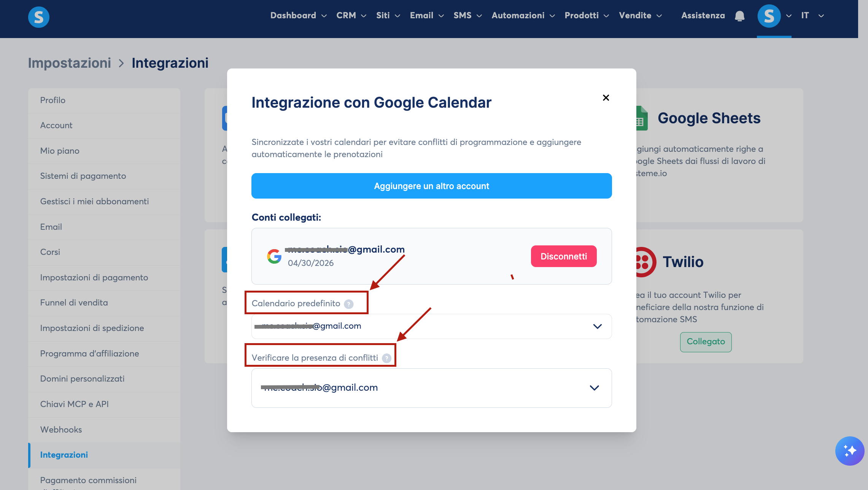The image size is (868, 490).
Task: Open Email in the settings sidebar
Action: point(104,227)
